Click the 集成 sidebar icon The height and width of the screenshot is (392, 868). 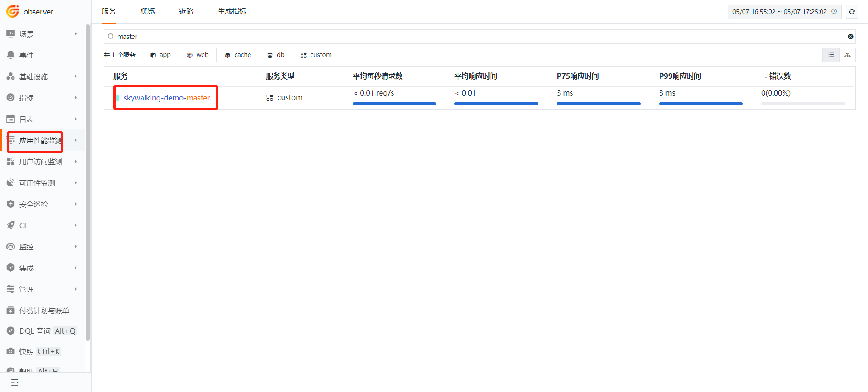(11, 268)
